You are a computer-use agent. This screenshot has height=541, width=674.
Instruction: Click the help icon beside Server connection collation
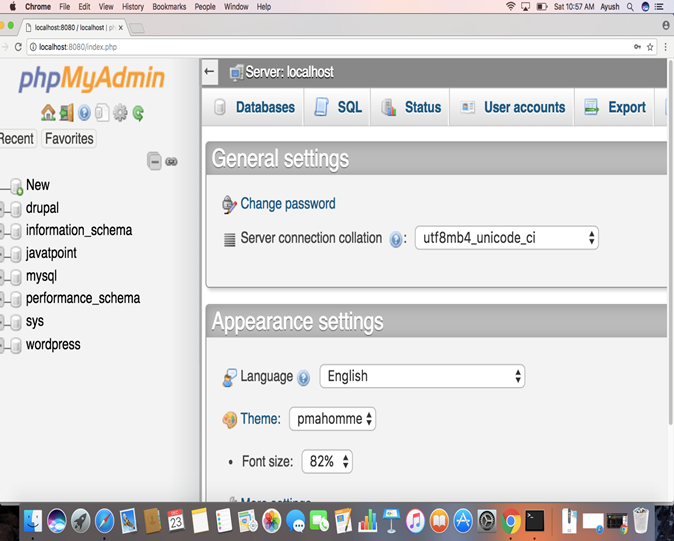pyautogui.click(x=395, y=239)
